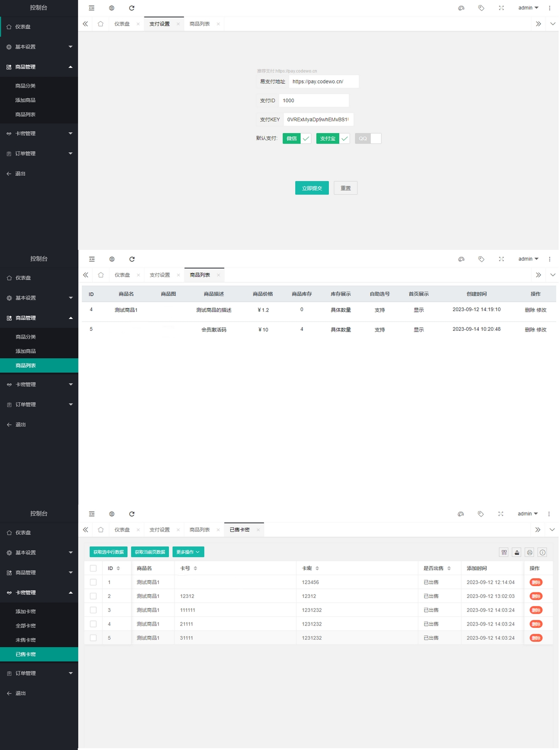560x750 pixels.
Task: Click the 立即提交 submit button
Action: [x=312, y=188]
